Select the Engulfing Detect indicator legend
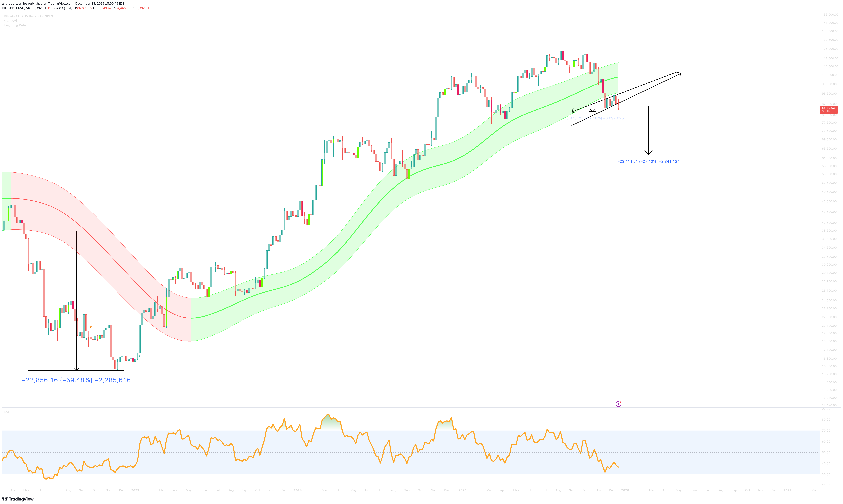Screen dimensions: 843x504 [x=16, y=26]
